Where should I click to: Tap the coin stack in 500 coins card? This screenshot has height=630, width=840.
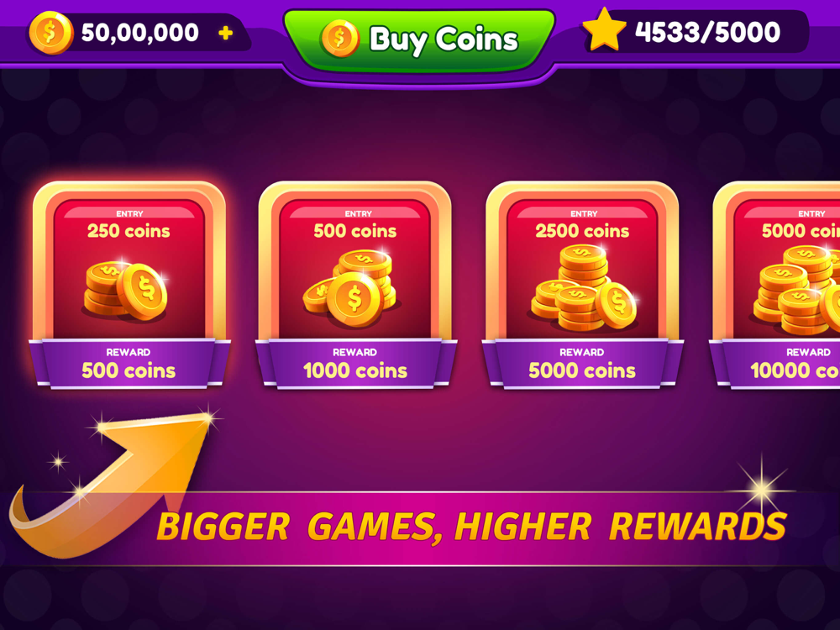point(350,287)
